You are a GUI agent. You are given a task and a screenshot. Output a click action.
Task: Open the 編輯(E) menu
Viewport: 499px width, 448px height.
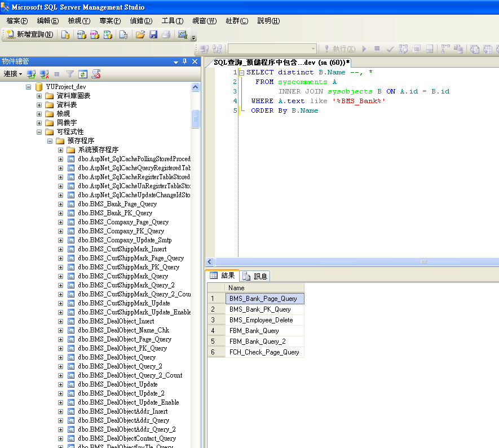[x=48, y=21]
